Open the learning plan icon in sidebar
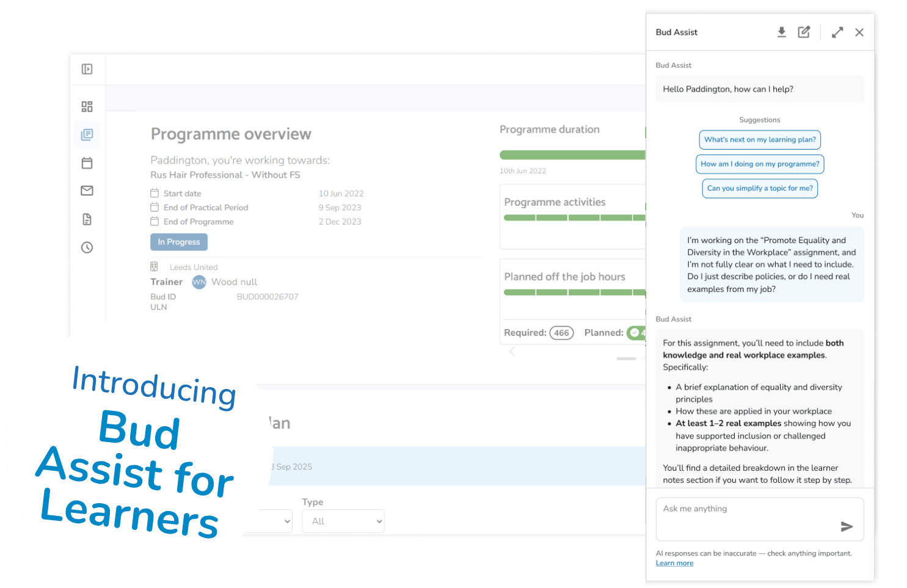 click(87, 134)
